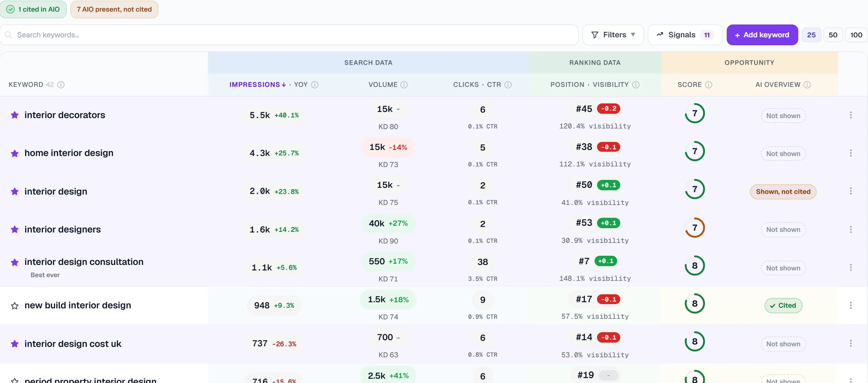Unstar the interior design consultation keyword

14,262
